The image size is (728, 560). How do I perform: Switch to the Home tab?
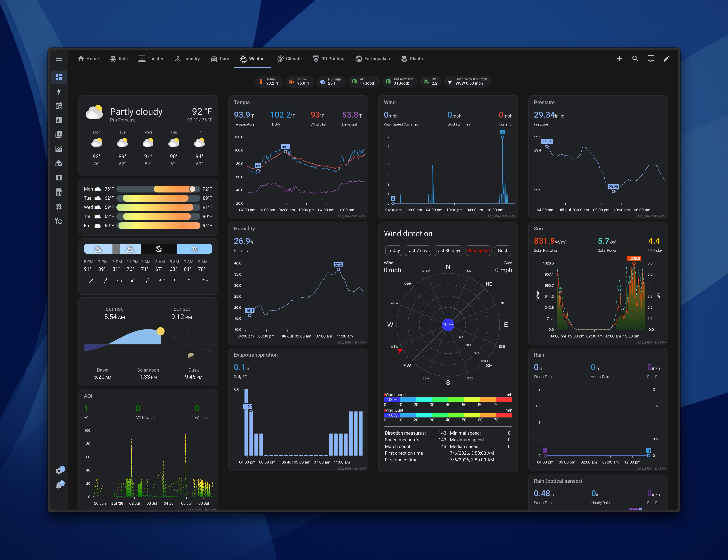[88, 59]
